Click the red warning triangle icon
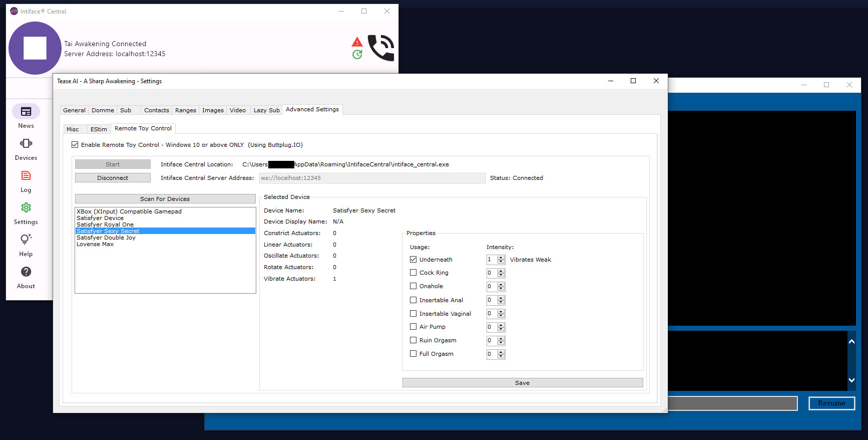Viewport: 868px width, 440px height. point(357,42)
